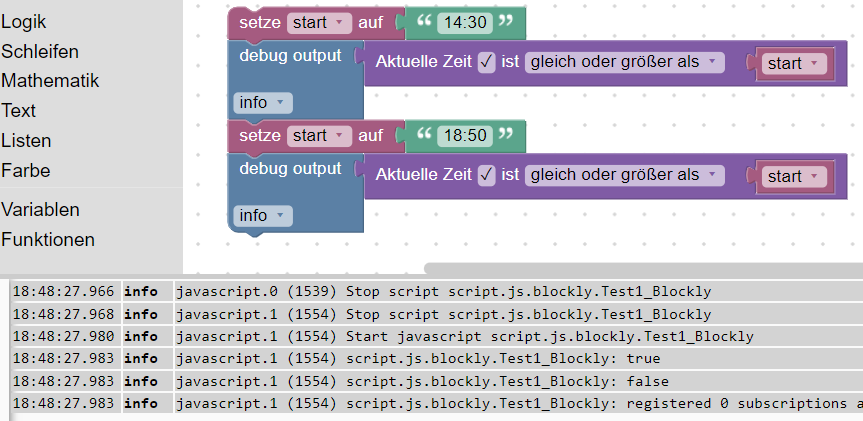Image resolution: width=863 pixels, height=421 pixels.
Task: Open the Text block category
Action: 19,110
